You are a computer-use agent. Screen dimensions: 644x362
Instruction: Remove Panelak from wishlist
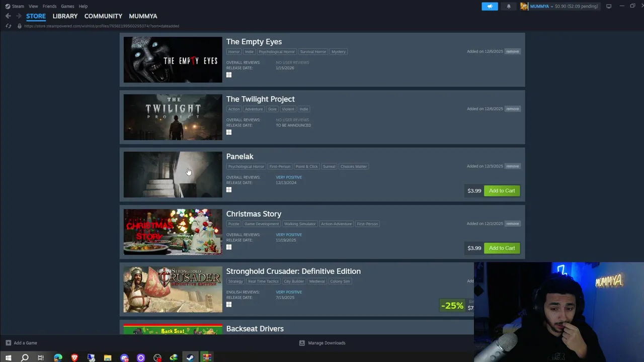pyautogui.click(x=512, y=166)
